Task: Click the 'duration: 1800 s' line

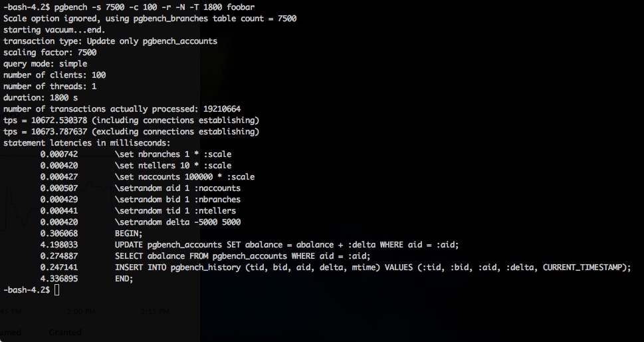Action: (41, 98)
